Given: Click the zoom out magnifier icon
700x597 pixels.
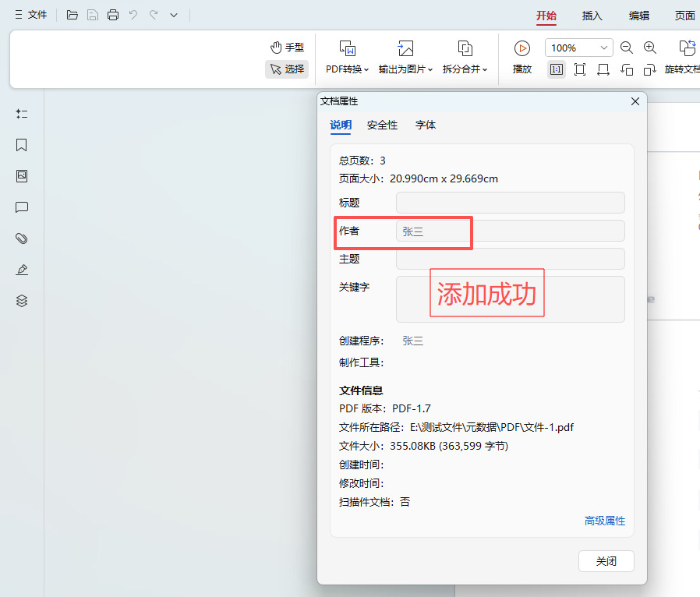Looking at the screenshot, I should 627,48.
